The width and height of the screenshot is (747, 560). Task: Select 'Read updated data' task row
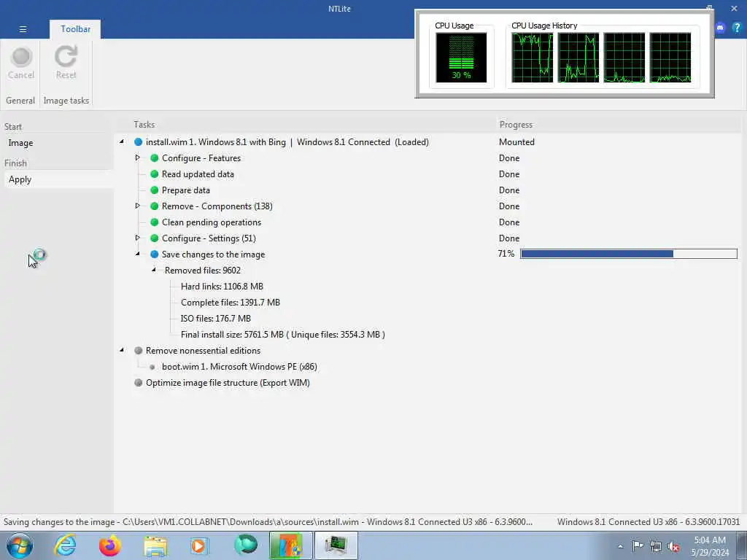pyautogui.click(x=198, y=174)
